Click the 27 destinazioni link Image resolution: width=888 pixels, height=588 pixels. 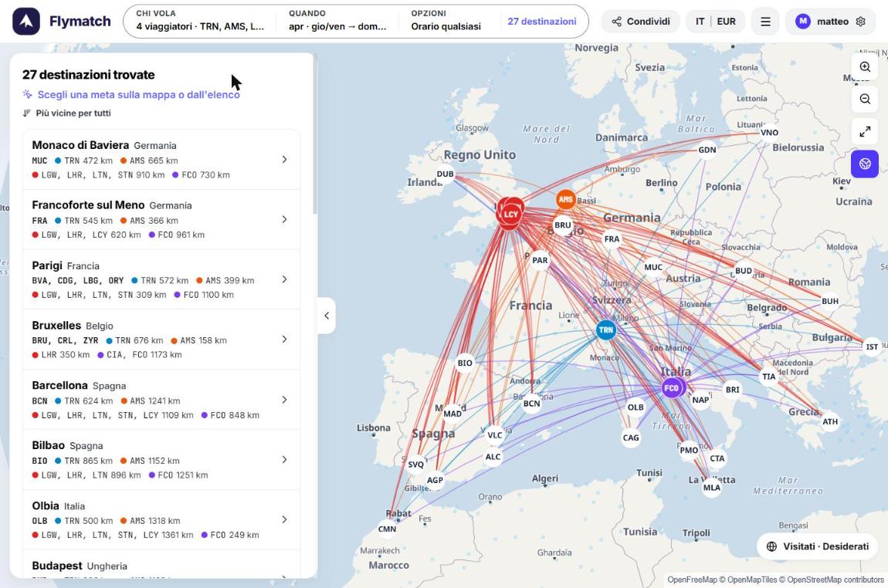point(542,22)
